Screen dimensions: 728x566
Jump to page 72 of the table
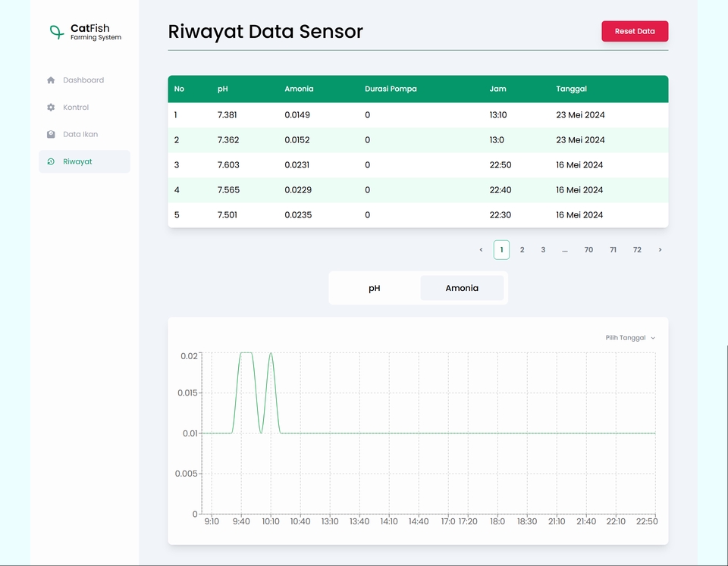point(637,250)
